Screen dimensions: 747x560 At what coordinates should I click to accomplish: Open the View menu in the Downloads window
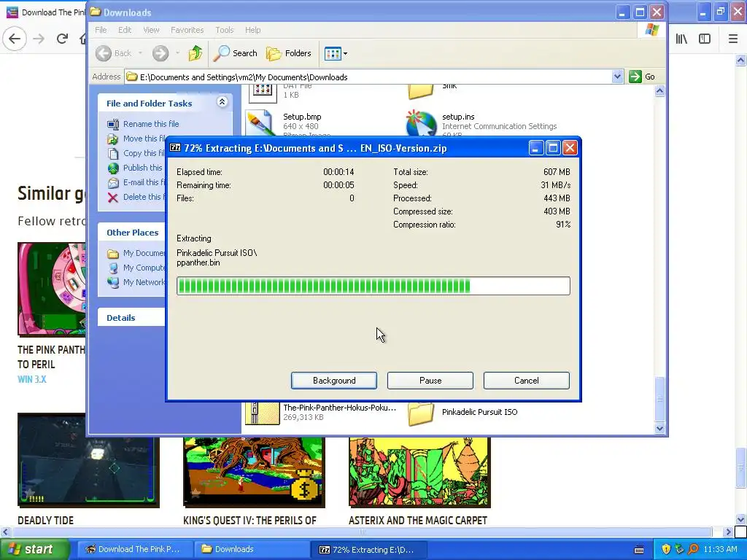click(151, 30)
